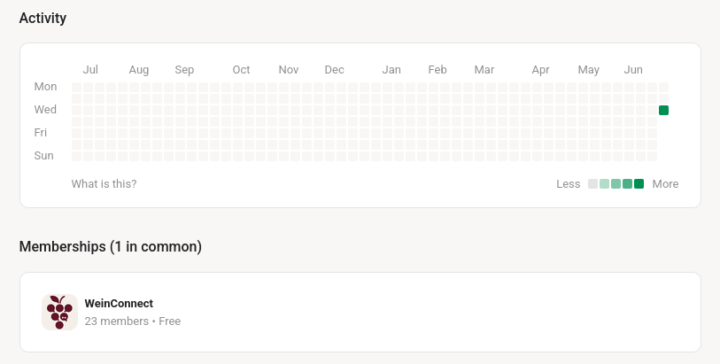Image resolution: width=720 pixels, height=364 pixels.
Task: Click the Jul month label
Action: (x=90, y=69)
